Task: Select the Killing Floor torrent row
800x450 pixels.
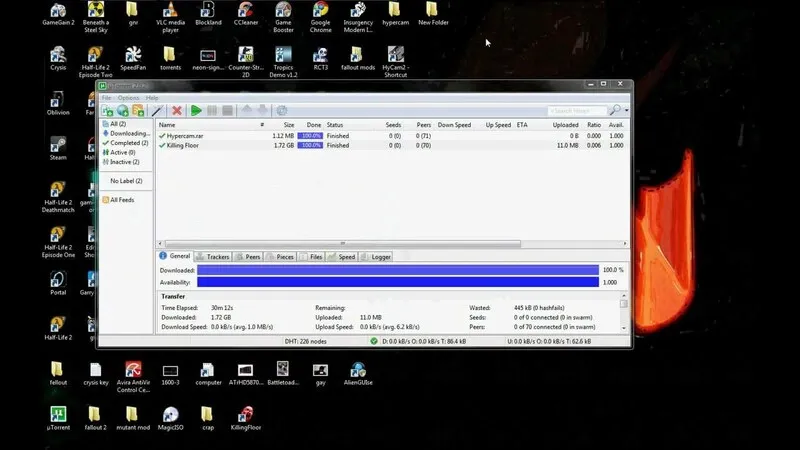Action: pyautogui.click(x=183, y=145)
